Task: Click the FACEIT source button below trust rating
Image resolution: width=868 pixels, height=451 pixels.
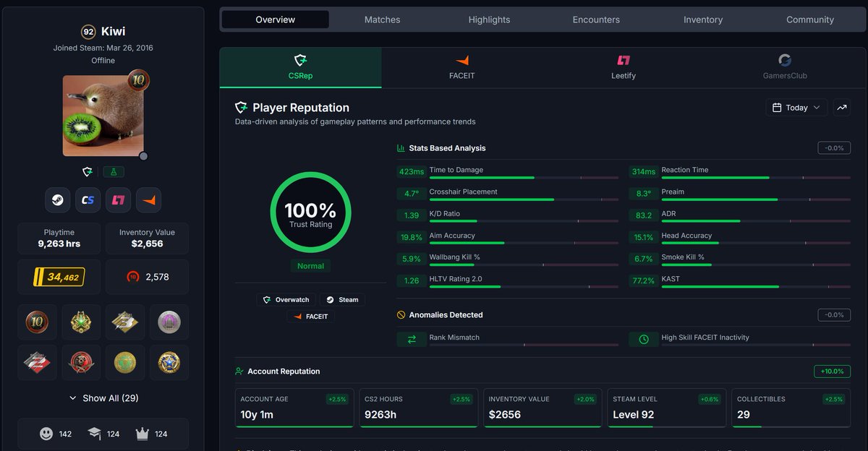Action: (x=310, y=317)
